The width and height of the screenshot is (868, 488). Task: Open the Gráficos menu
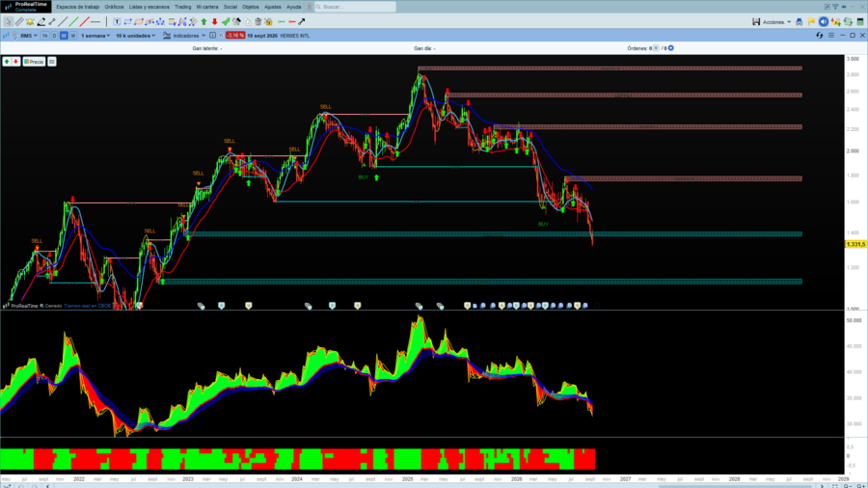pos(114,7)
